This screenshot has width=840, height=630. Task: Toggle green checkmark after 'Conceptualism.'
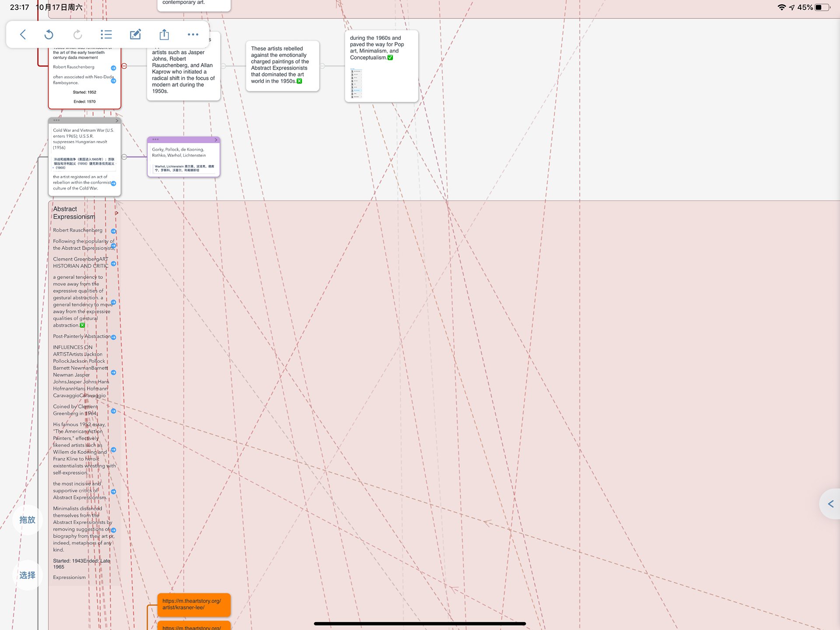(390, 57)
